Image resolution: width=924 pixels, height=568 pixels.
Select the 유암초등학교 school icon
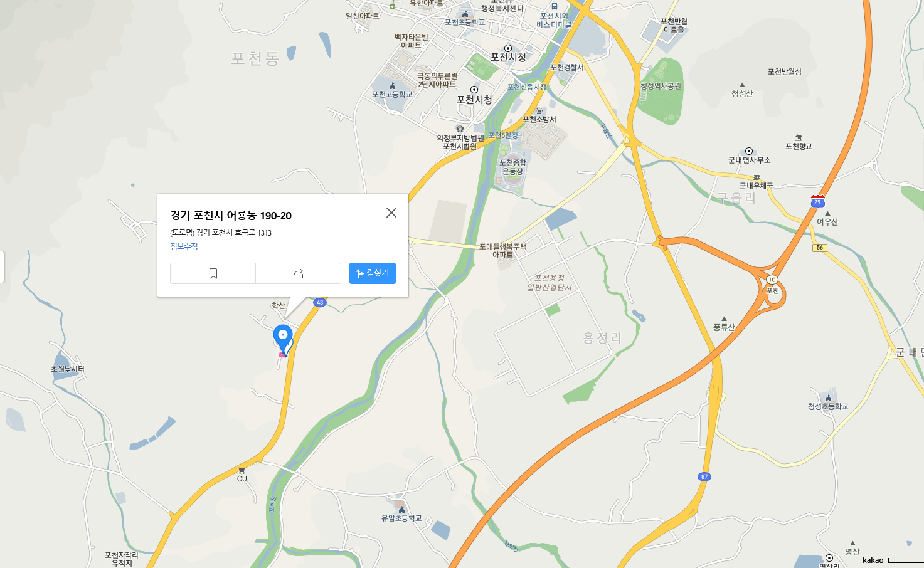pos(401,510)
